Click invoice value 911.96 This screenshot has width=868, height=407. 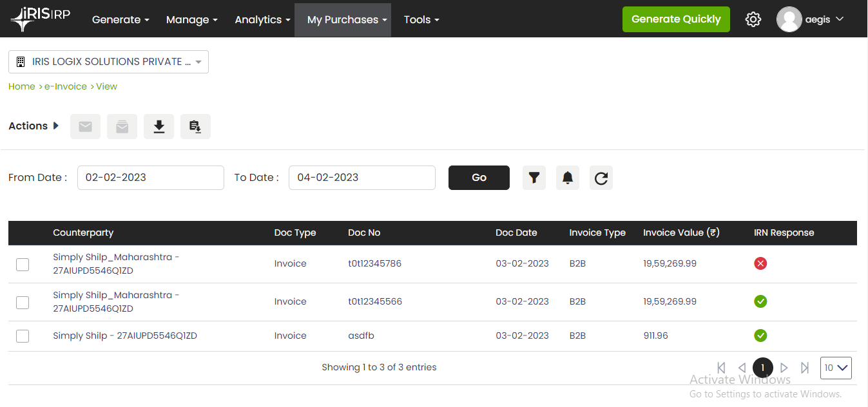655,336
